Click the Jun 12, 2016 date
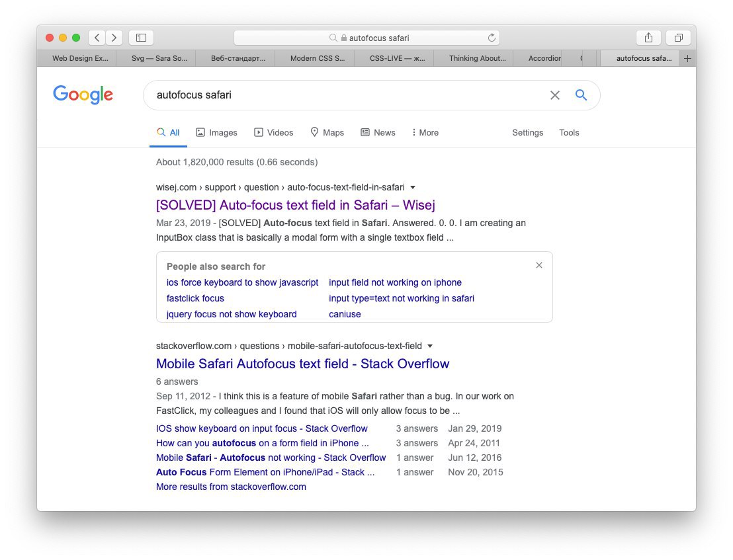The image size is (733, 560). pyautogui.click(x=474, y=458)
